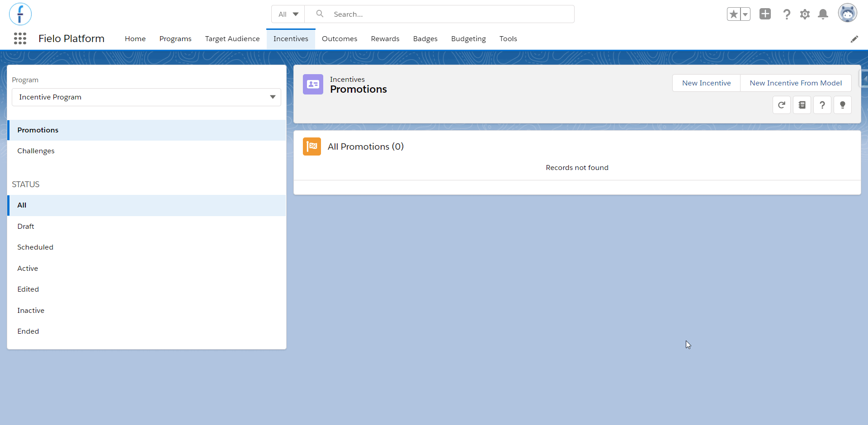The image size is (868, 425).
Task: Filter status by Scheduled
Action: (x=147, y=247)
